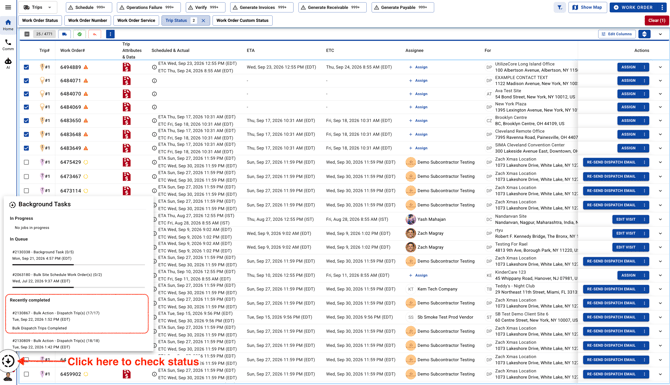
Task: Uncheck the checkbox for work order 6494889
Action: tap(26, 67)
